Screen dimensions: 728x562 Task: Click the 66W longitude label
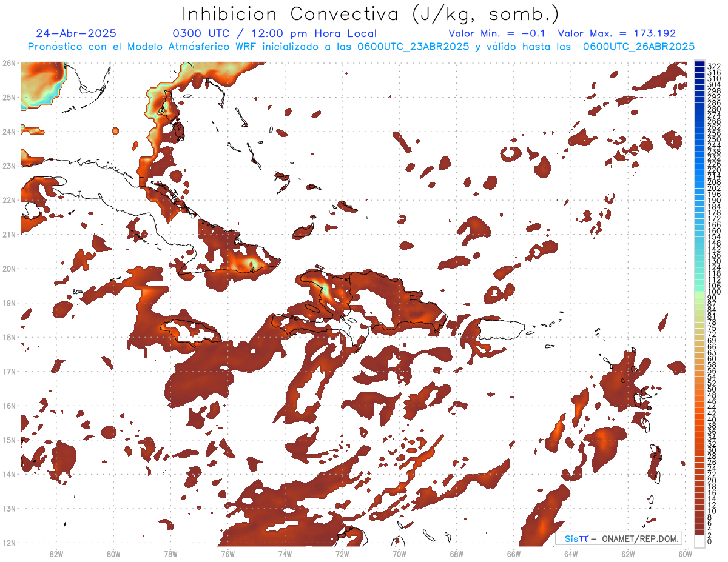tap(513, 554)
